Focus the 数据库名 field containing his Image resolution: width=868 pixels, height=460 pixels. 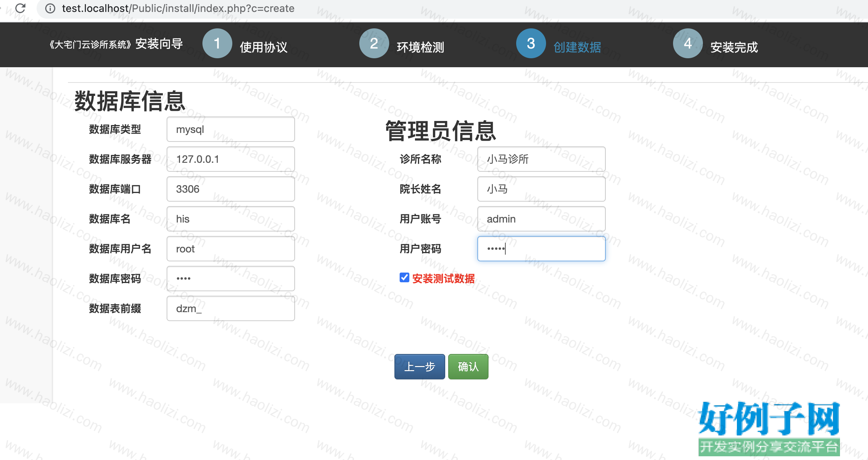[231, 219]
